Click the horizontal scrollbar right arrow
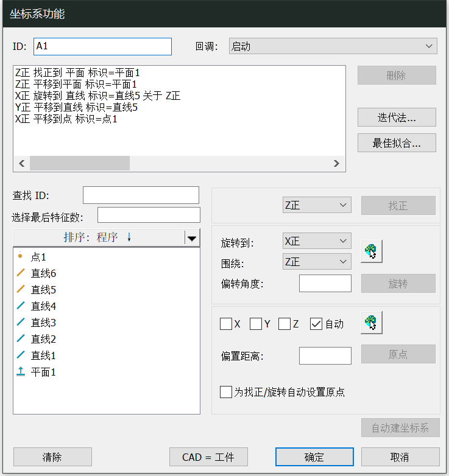The height and width of the screenshot is (476, 449). click(x=336, y=163)
